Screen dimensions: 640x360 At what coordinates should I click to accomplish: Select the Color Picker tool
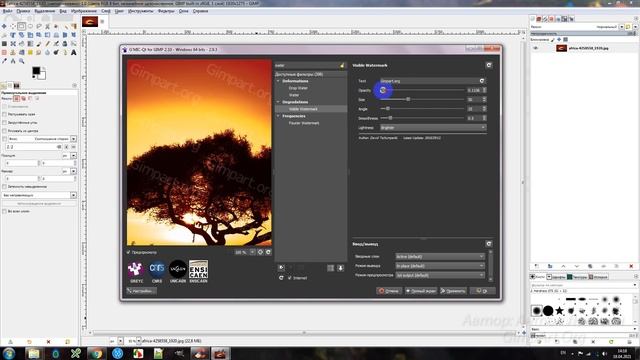point(4,61)
